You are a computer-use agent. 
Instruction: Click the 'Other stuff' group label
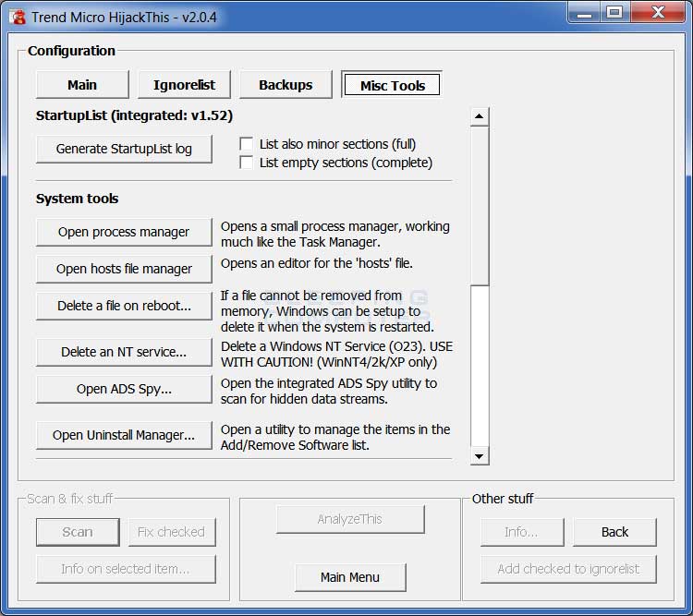503,499
